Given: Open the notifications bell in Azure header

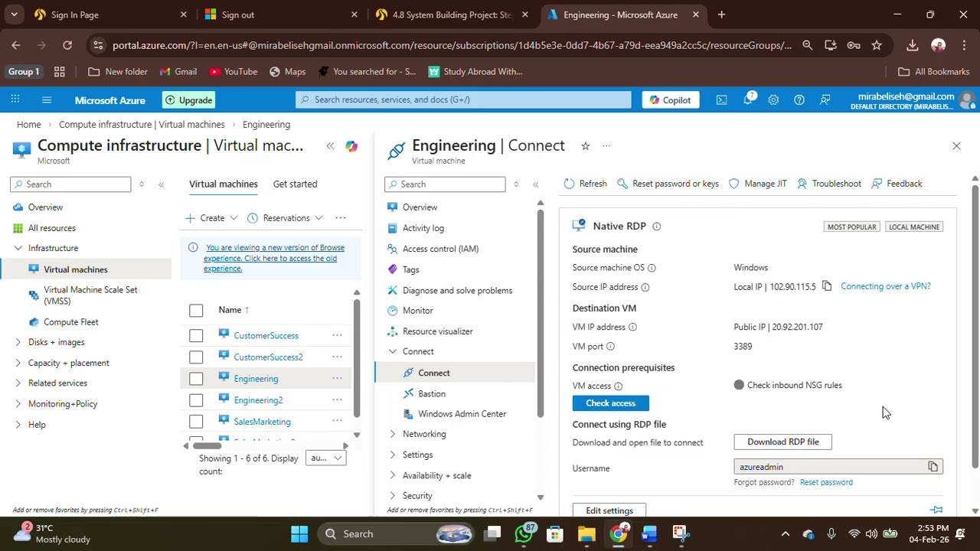Looking at the screenshot, I should pos(748,100).
